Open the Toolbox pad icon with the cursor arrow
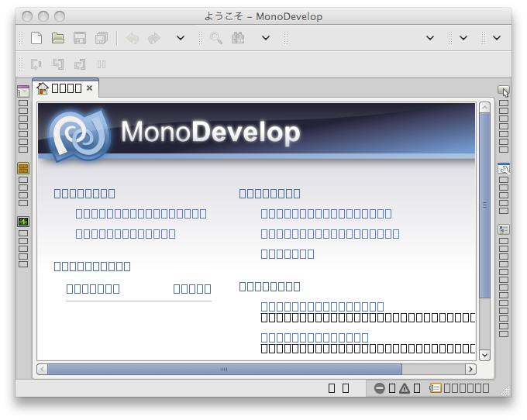The width and height of the screenshot is (527, 420). (x=504, y=91)
